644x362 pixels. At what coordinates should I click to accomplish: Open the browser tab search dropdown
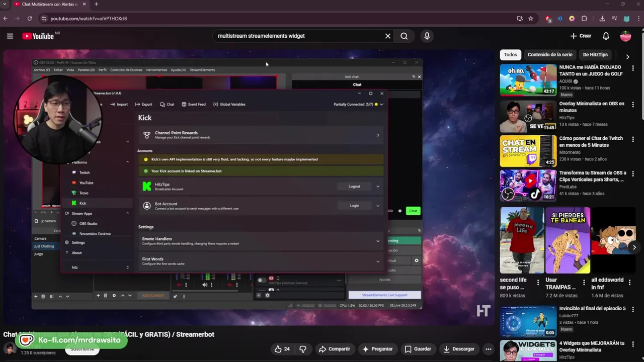pos(5,5)
